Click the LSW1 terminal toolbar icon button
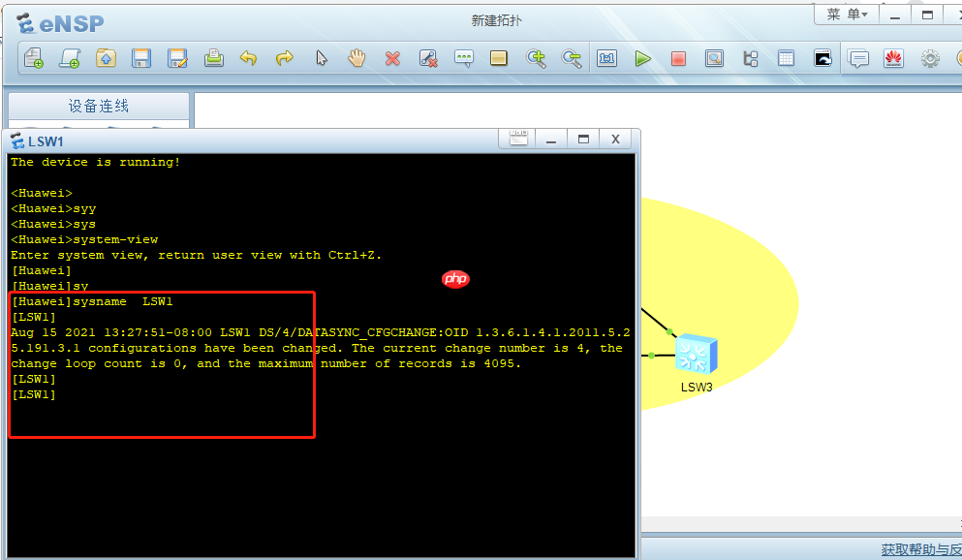The image size is (962, 560). [518, 139]
